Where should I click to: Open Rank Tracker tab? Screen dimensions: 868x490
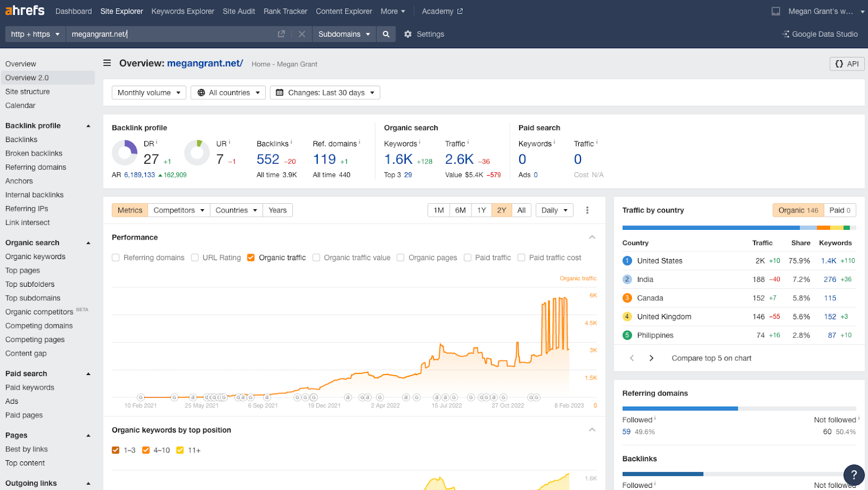285,11
